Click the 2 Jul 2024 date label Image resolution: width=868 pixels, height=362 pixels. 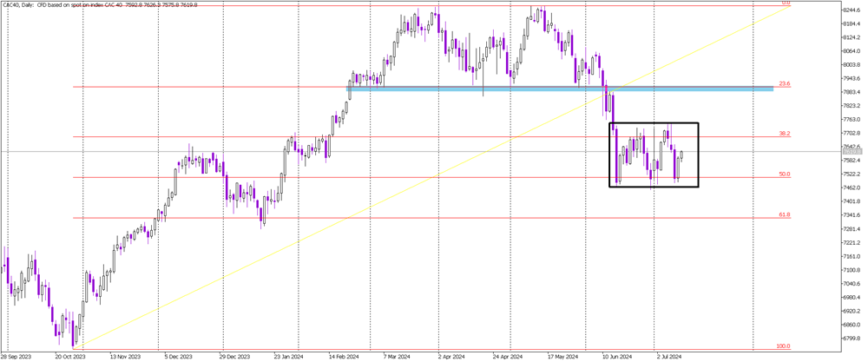pyautogui.click(x=669, y=357)
